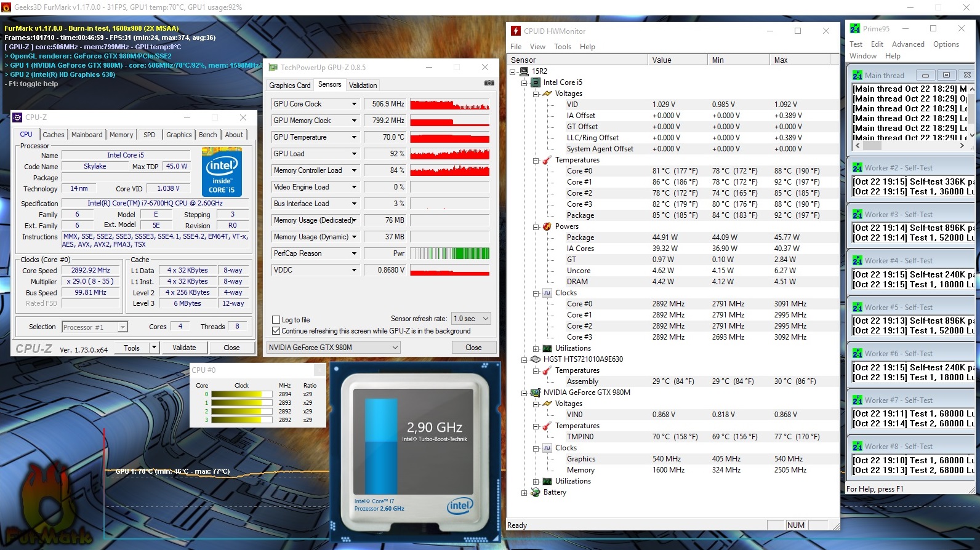Open the PerfCap Reason sensor dropdown
The width and height of the screenshot is (980, 550).
coord(354,253)
